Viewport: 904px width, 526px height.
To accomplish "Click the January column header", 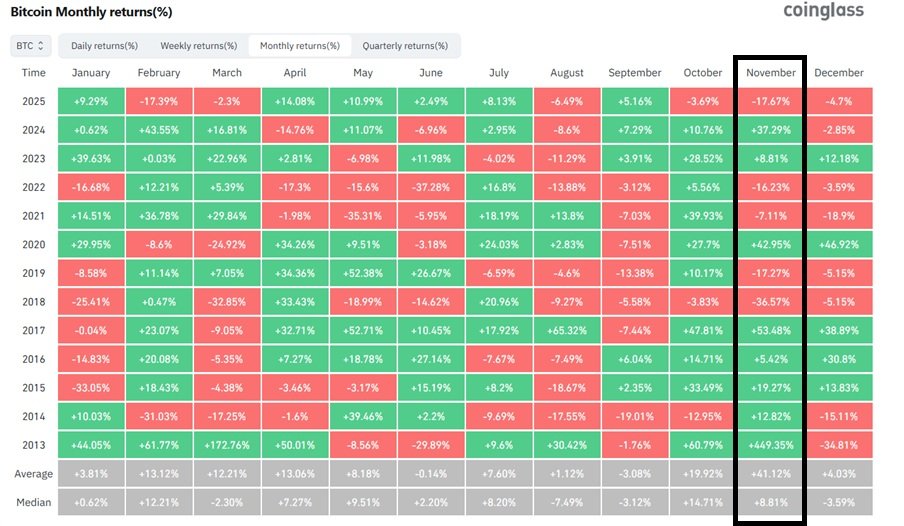I will 91,73.
